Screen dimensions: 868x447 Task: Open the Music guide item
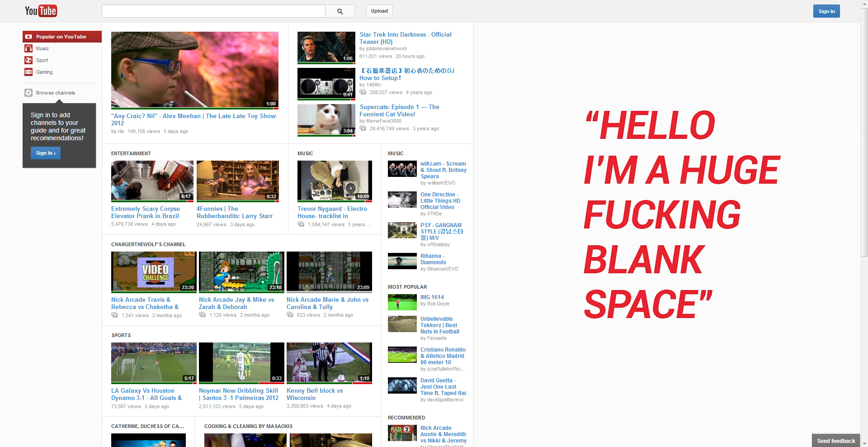click(42, 48)
